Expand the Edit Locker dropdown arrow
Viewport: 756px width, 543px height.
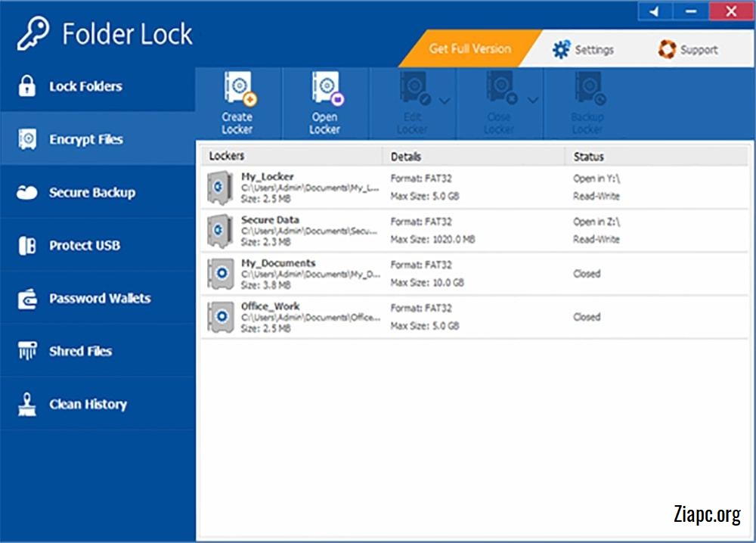[445, 101]
